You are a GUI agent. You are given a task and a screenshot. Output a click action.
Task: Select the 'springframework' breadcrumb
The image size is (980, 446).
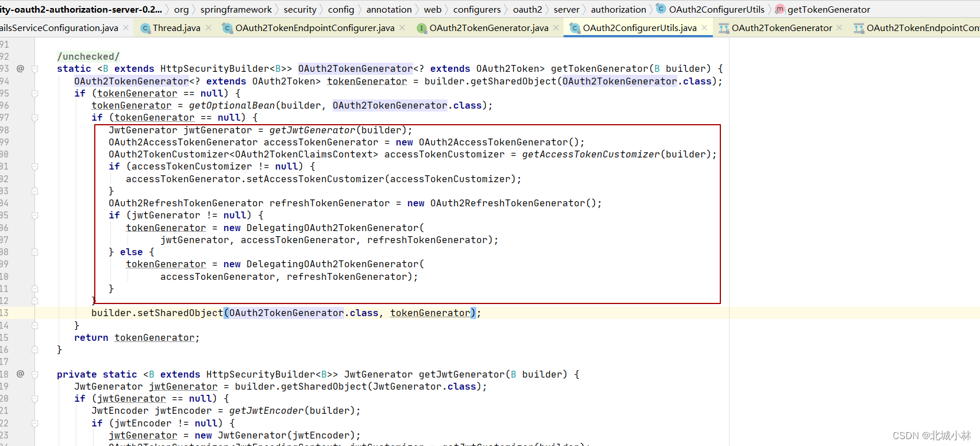[x=236, y=9]
